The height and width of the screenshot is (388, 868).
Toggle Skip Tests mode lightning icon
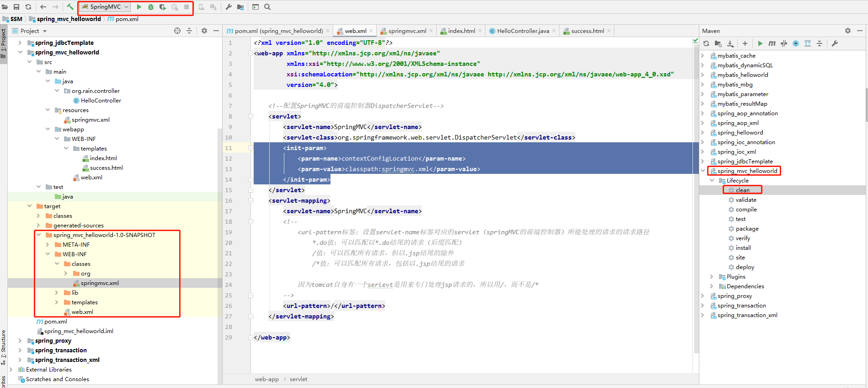796,43
